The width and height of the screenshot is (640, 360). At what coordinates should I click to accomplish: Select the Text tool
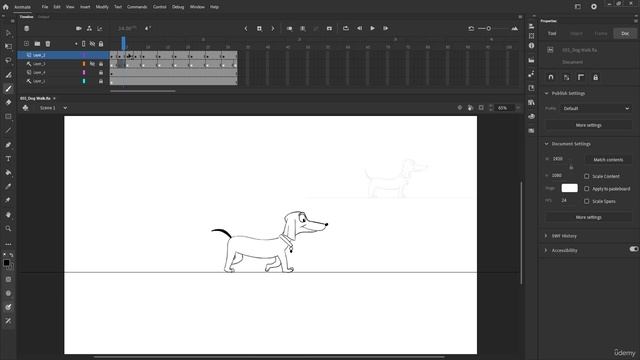(8, 159)
